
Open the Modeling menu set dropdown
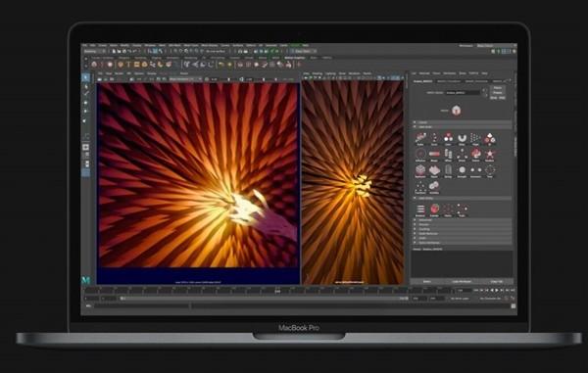[94, 51]
